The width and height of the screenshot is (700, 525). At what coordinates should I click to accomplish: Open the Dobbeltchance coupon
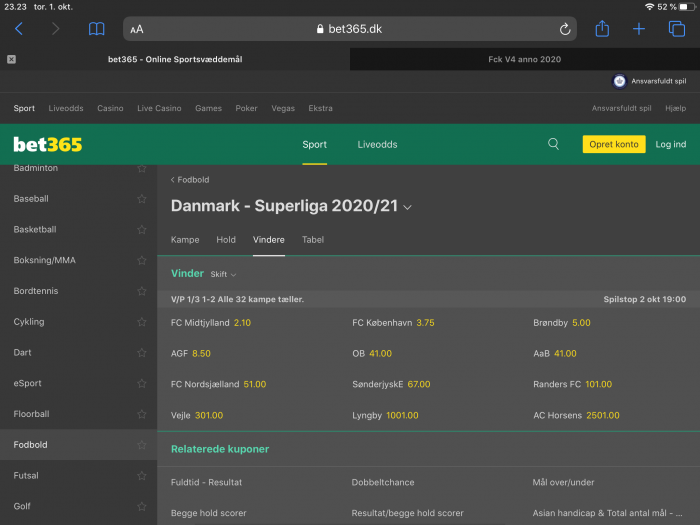(x=383, y=483)
